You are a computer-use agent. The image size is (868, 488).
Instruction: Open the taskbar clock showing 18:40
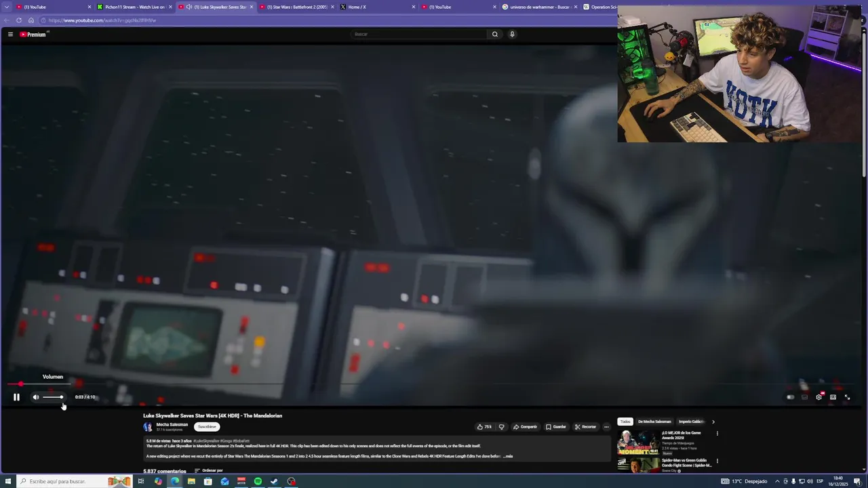pyautogui.click(x=838, y=481)
